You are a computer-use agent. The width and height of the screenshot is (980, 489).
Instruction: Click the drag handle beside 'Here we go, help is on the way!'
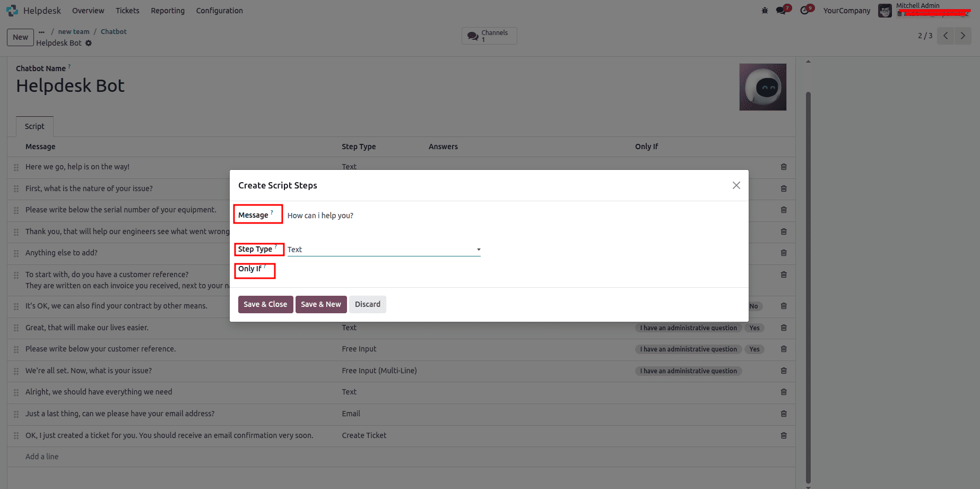pos(16,167)
